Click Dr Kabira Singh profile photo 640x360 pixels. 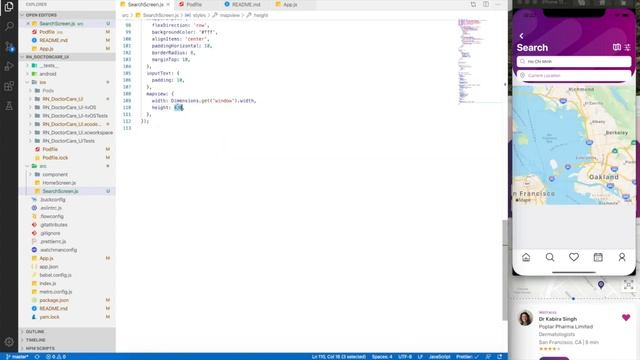pos(525,318)
